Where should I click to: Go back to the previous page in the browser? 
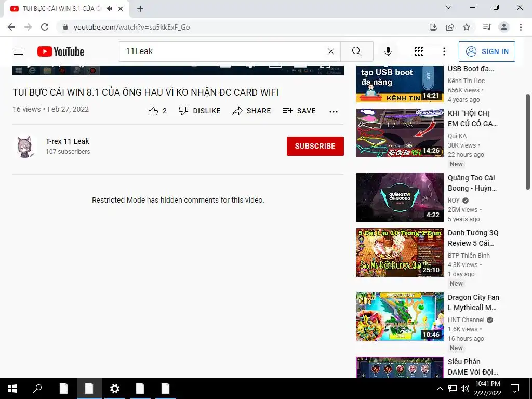coord(11,27)
